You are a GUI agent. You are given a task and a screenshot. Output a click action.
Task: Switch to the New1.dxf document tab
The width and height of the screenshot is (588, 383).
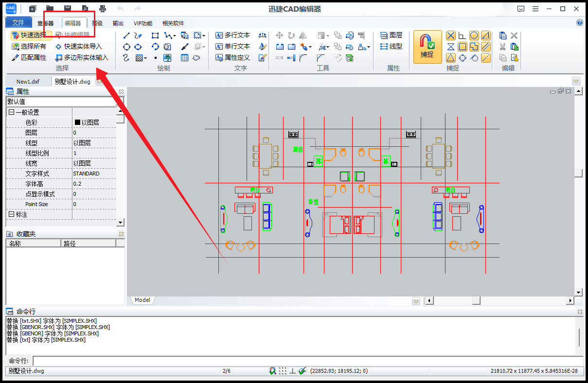point(28,82)
